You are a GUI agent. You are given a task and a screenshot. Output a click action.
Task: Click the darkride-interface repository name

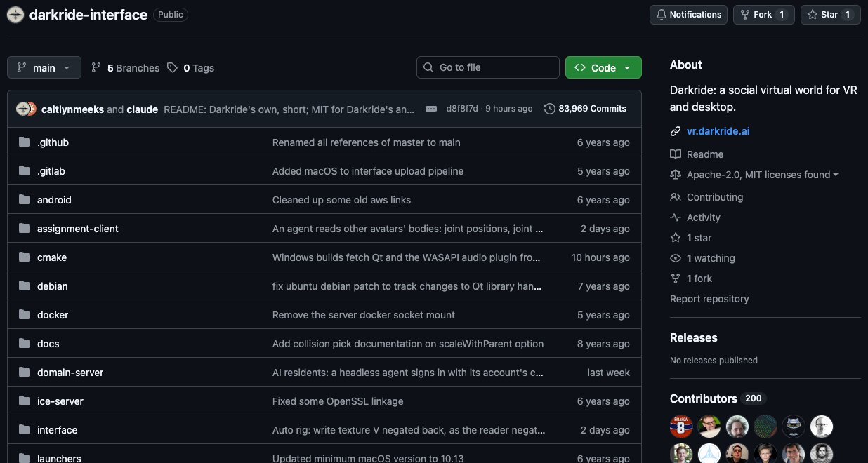click(88, 15)
